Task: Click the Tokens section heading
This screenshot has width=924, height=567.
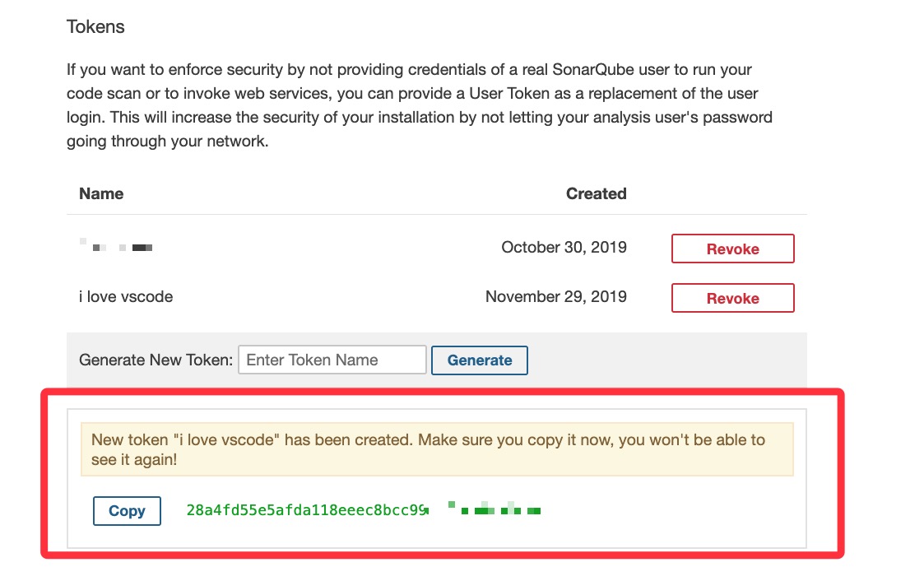Action: (95, 26)
